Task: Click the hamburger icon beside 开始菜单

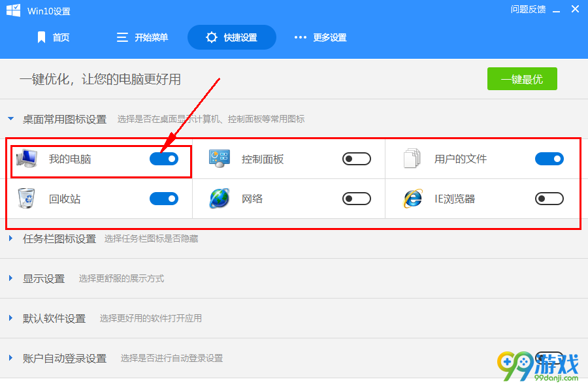Action: click(122, 37)
